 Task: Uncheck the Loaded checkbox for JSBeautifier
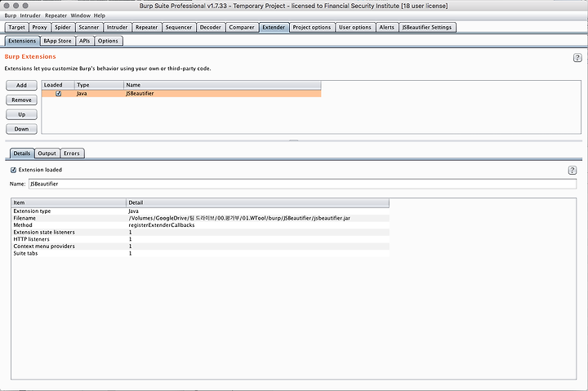click(59, 94)
